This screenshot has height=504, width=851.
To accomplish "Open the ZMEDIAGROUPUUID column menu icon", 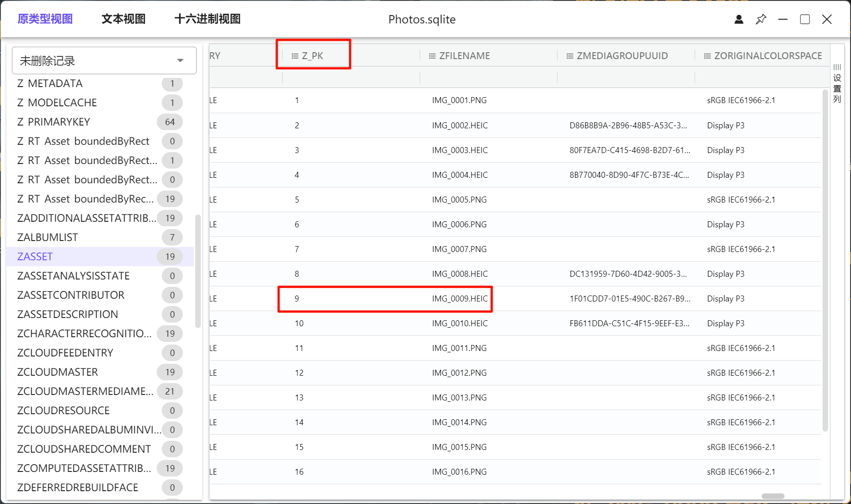I will (x=570, y=56).
